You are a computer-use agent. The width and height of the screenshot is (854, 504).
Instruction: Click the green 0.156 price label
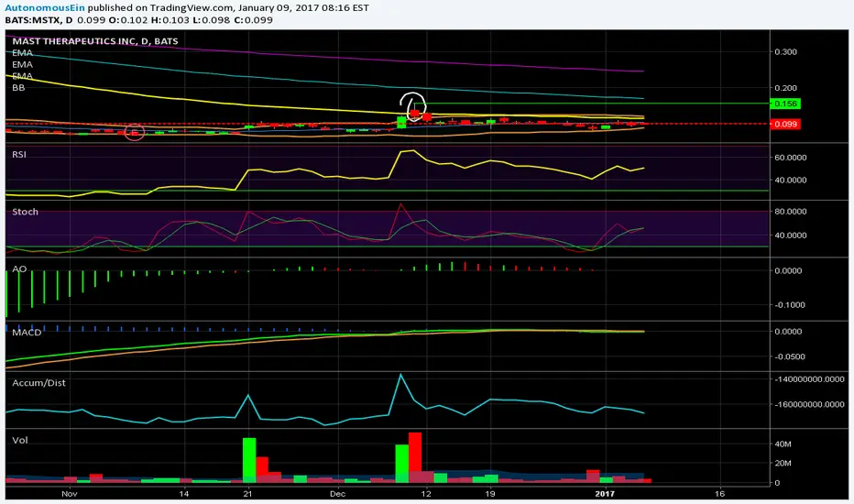pyautogui.click(x=784, y=104)
